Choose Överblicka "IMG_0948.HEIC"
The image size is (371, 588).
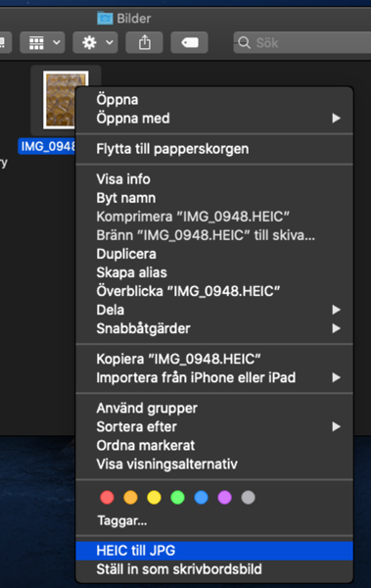click(x=214, y=291)
